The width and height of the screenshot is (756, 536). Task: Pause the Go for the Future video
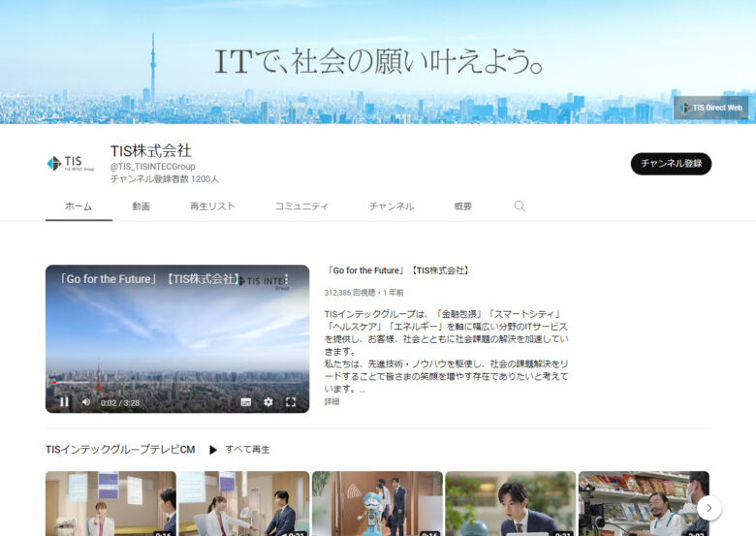tap(64, 401)
